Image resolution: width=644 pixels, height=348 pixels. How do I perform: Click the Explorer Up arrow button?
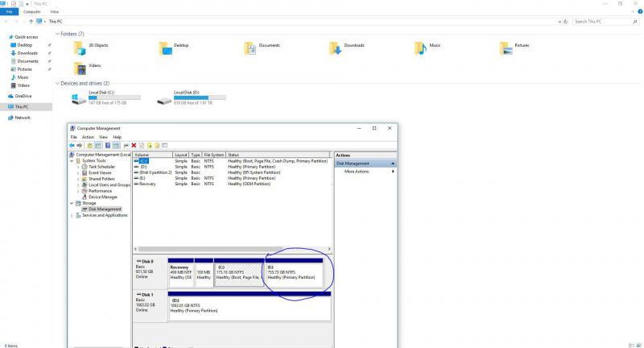coord(30,22)
